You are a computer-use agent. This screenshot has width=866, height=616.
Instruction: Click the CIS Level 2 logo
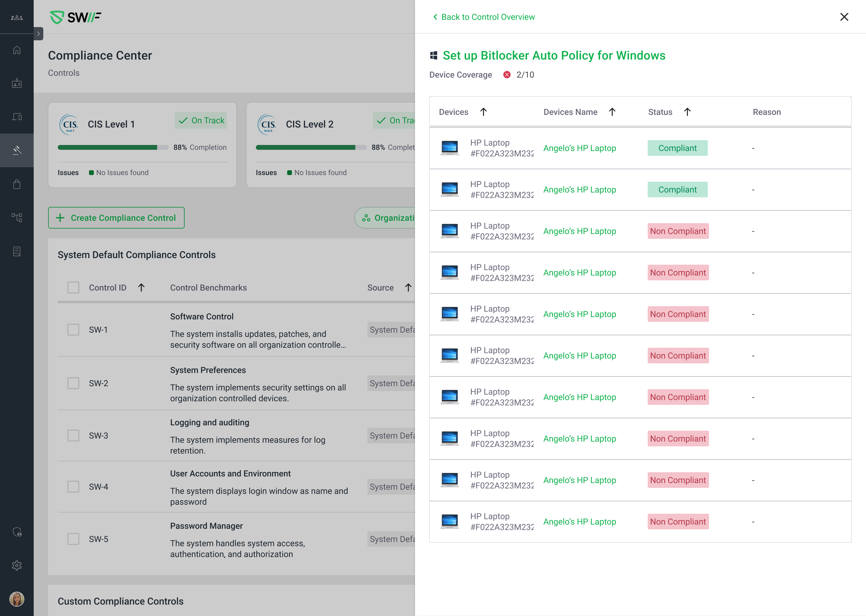coord(267,125)
